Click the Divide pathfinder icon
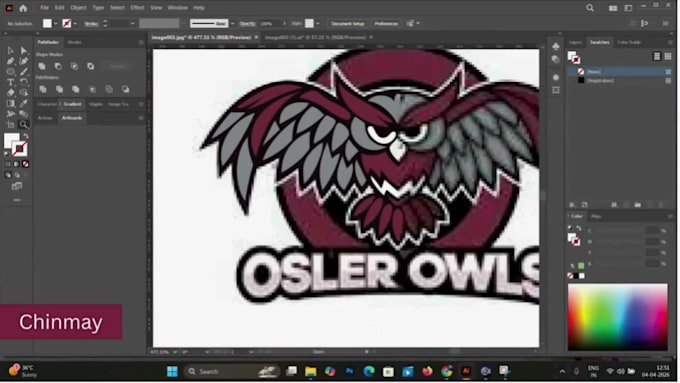Screen dimensions: 680x383 pyautogui.click(x=42, y=89)
